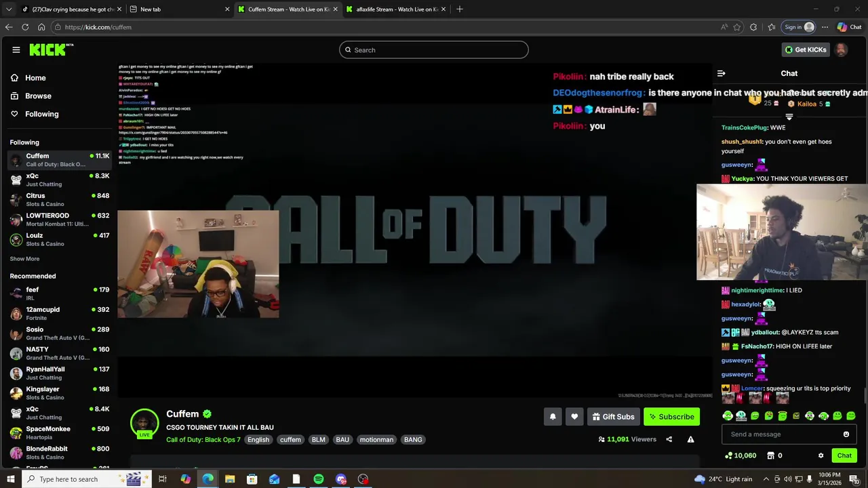Switch to aflaxlife Stream tab
Viewport: 868px width, 488px height.
pos(395,9)
